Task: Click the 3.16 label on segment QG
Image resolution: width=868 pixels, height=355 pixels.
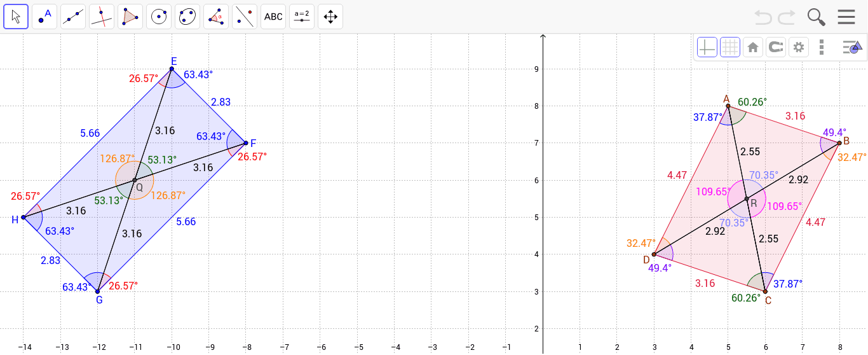Action: tap(132, 233)
